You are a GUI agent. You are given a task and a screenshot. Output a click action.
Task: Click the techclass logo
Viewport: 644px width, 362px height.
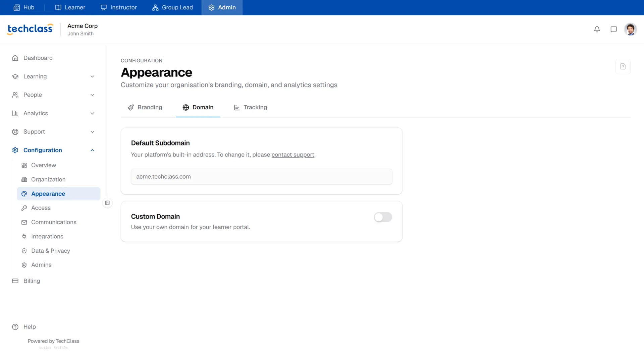30,29
